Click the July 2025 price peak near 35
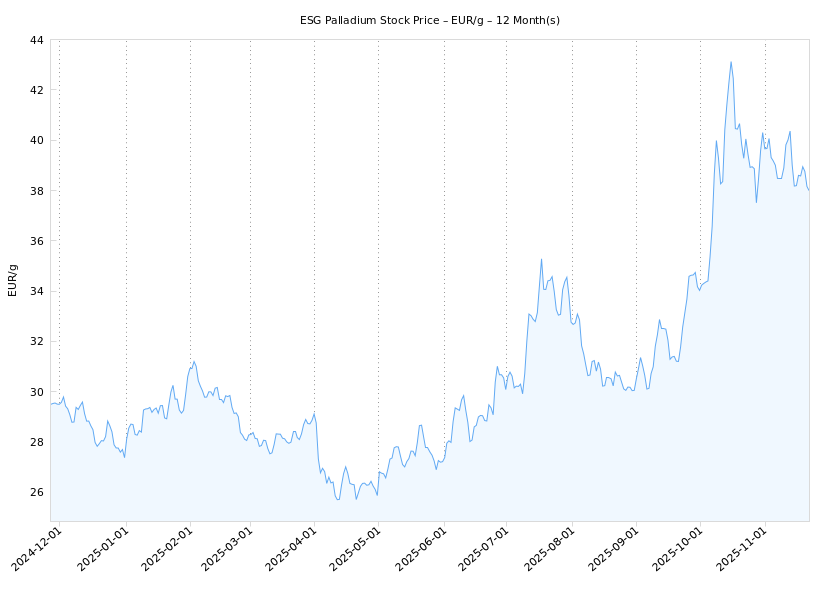830x600 pixels. (541, 259)
